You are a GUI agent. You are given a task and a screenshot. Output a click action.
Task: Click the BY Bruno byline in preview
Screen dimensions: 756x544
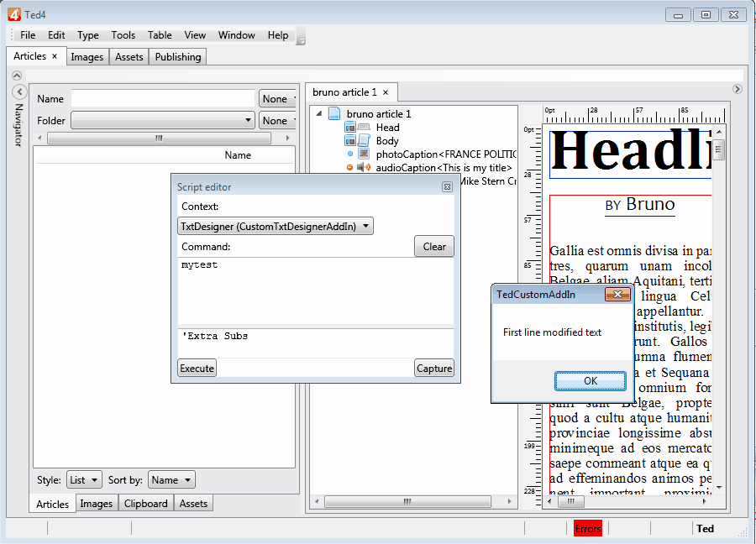pyautogui.click(x=640, y=204)
